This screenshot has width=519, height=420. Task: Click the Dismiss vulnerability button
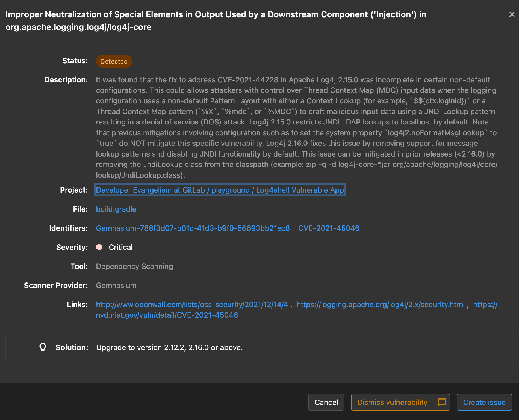[x=392, y=402]
